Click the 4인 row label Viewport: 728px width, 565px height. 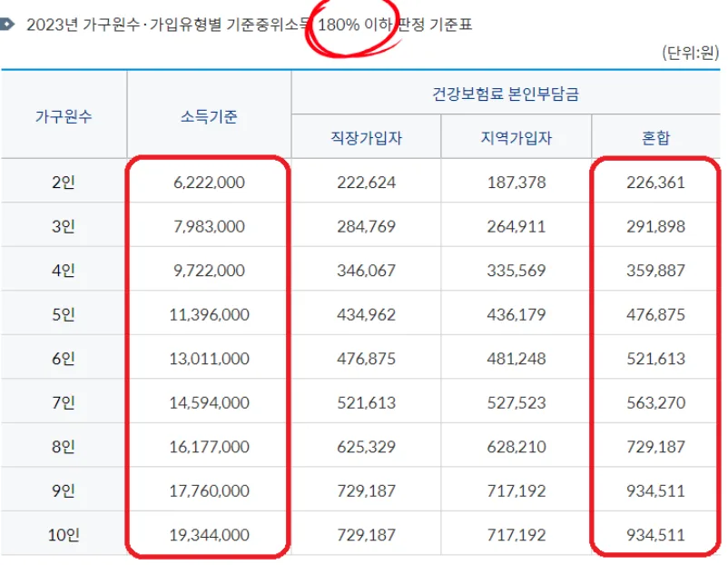click(x=64, y=271)
